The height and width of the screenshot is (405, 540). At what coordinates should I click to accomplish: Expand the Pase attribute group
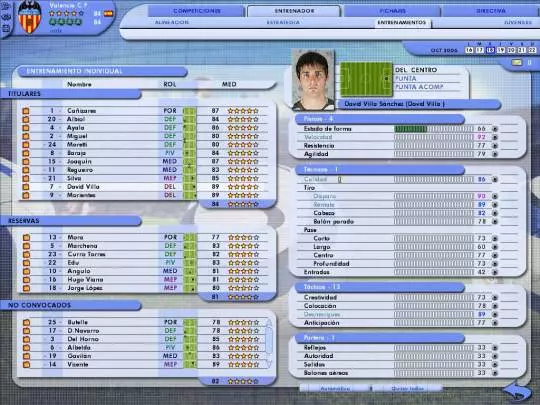310,230
